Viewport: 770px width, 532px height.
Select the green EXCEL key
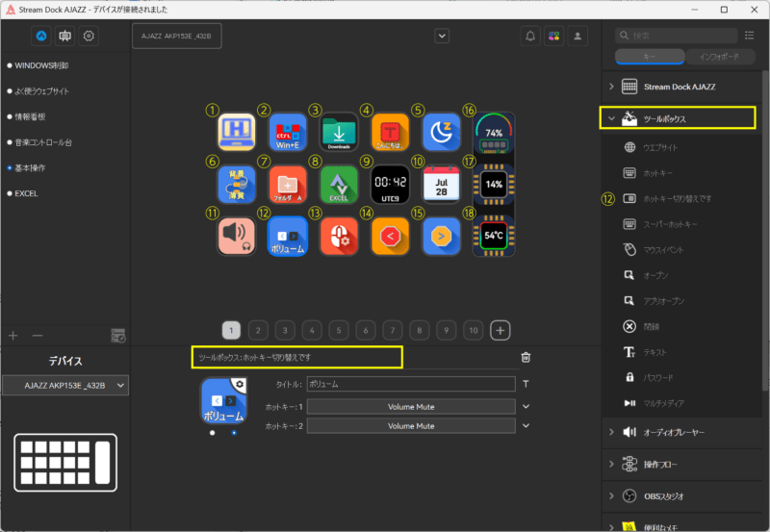click(339, 184)
